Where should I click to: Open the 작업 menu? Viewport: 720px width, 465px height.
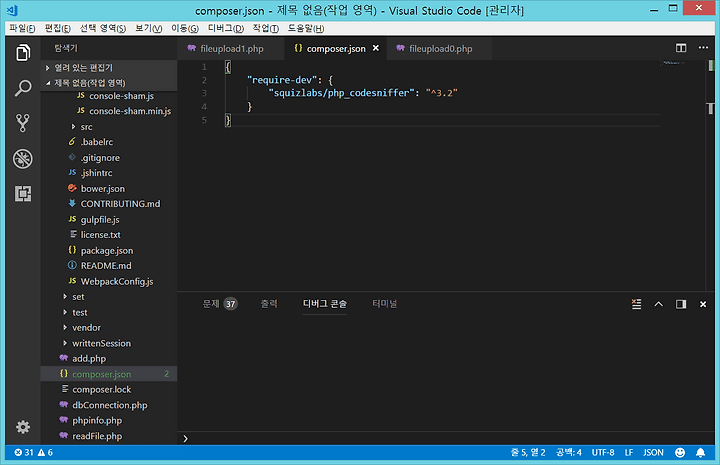tap(265, 28)
